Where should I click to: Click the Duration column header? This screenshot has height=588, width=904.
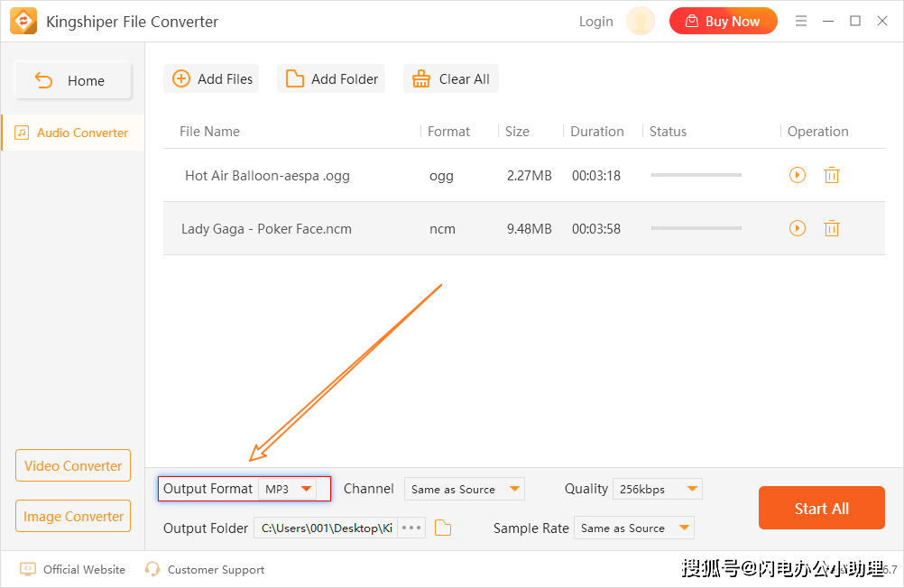596,132
